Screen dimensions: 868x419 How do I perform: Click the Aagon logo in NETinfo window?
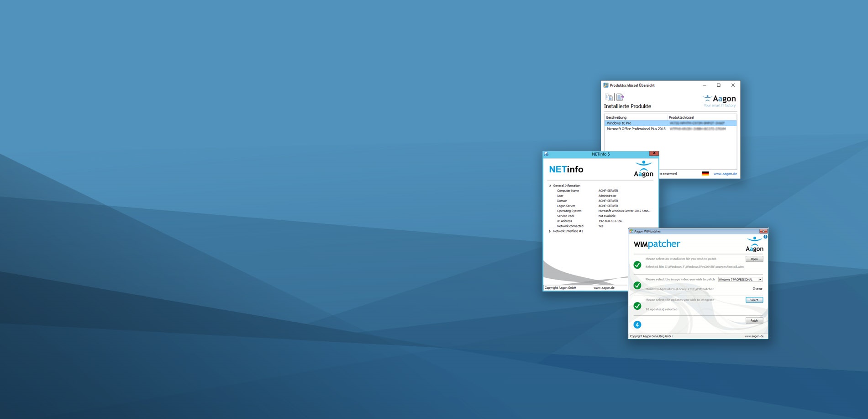[x=643, y=169]
